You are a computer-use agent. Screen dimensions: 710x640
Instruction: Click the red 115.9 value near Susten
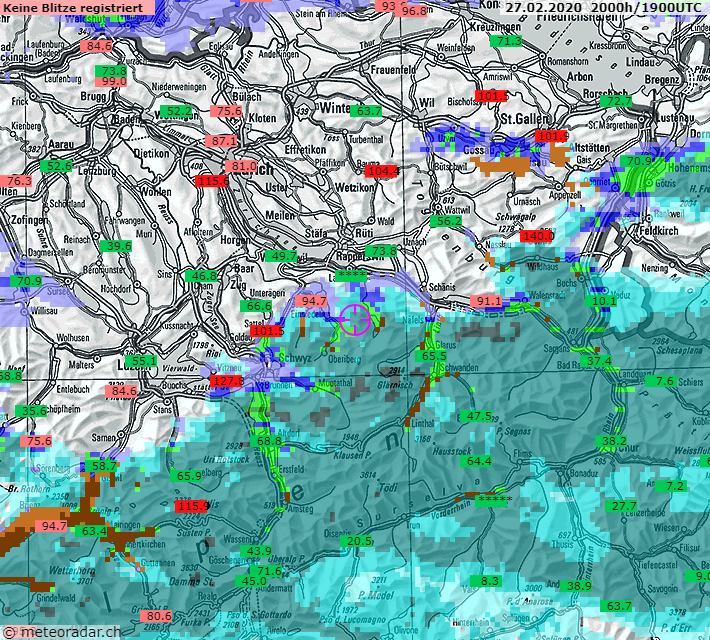pyautogui.click(x=192, y=506)
